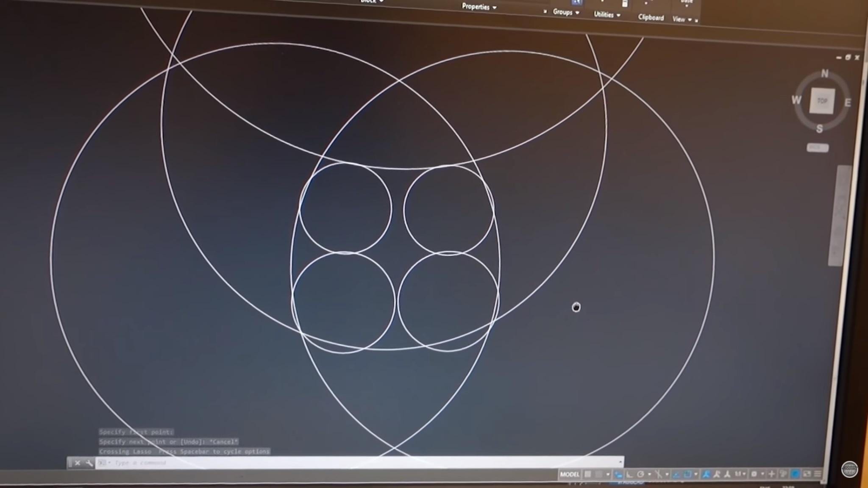This screenshot has height=488, width=868.
Task: Open WCS dropdown below ViewCube
Action: (818, 148)
